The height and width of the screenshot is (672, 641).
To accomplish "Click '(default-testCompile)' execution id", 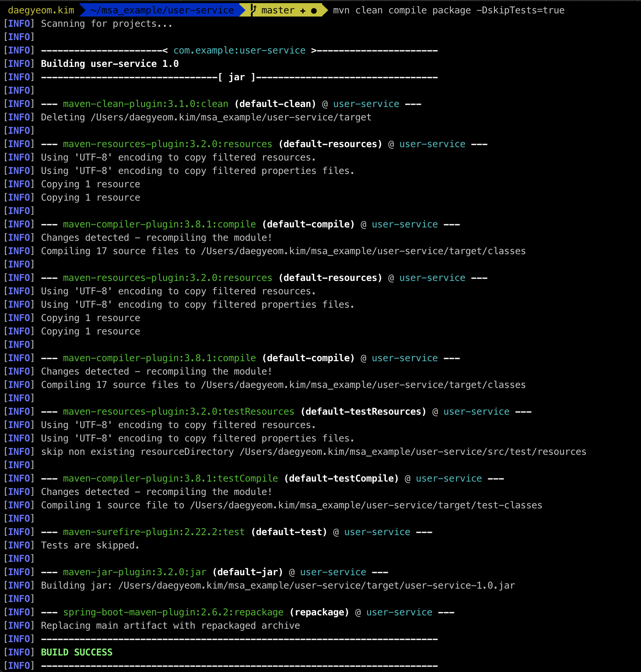I will click(341, 478).
